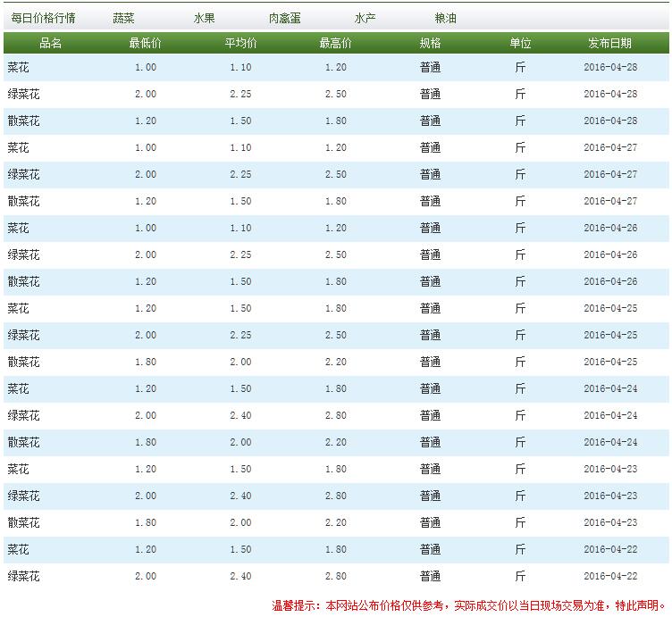Click the 规格 column header

(x=431, y=43)
